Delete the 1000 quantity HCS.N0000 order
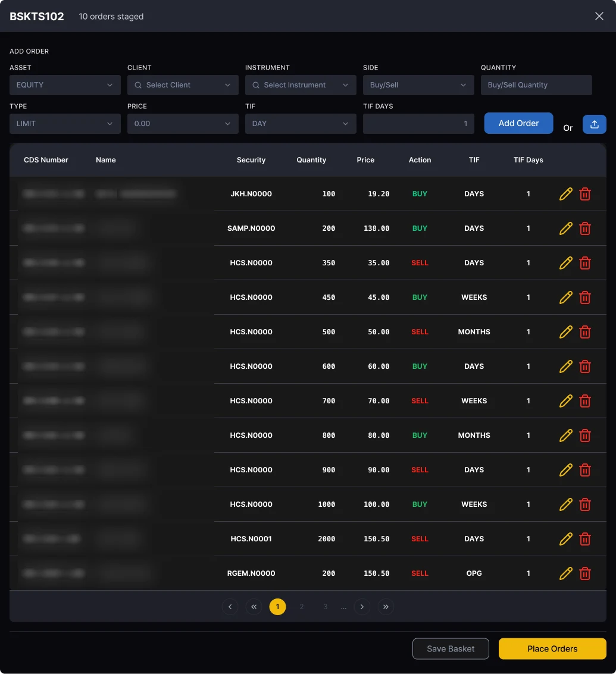This screenshot has width=616, height=674. [x=585, y=504]
